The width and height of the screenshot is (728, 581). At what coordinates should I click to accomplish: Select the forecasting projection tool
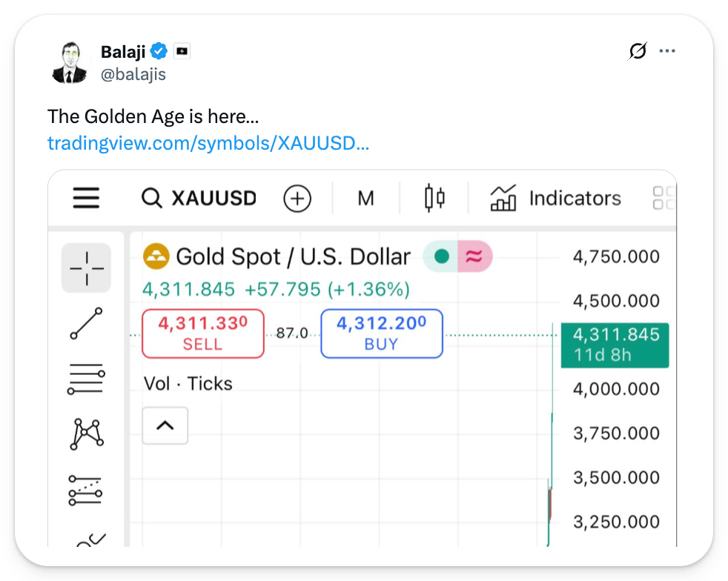coord(86,490)
